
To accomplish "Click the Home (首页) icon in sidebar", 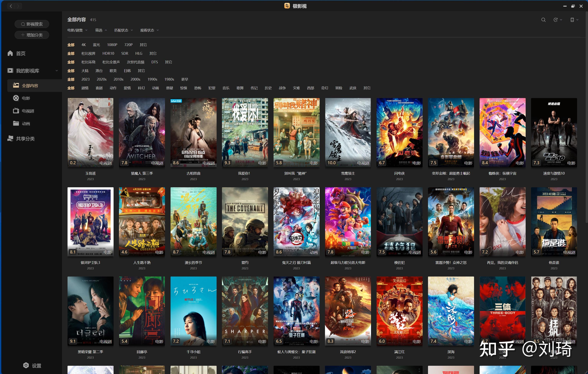I will tap(10, 53).
